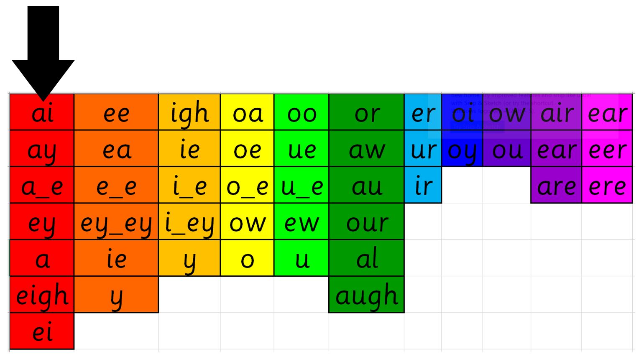Click the light blue 'er' cell
Screen dimensions: 644x354
(423, 112)
